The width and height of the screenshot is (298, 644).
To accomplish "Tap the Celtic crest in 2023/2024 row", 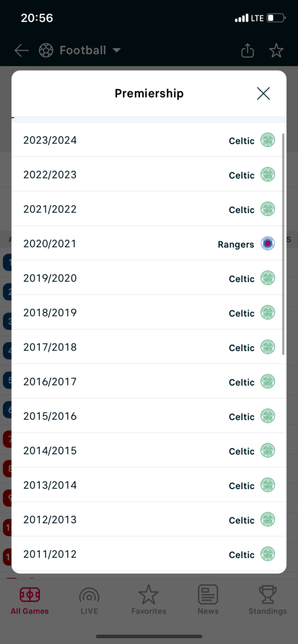I will pyautogui.click(x=268, y=140).
